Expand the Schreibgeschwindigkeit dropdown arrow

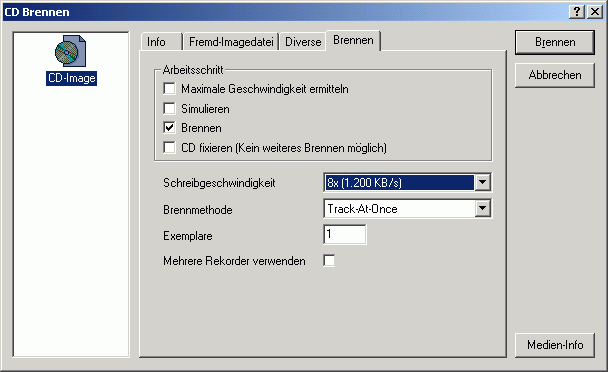[x=482, y=182]
